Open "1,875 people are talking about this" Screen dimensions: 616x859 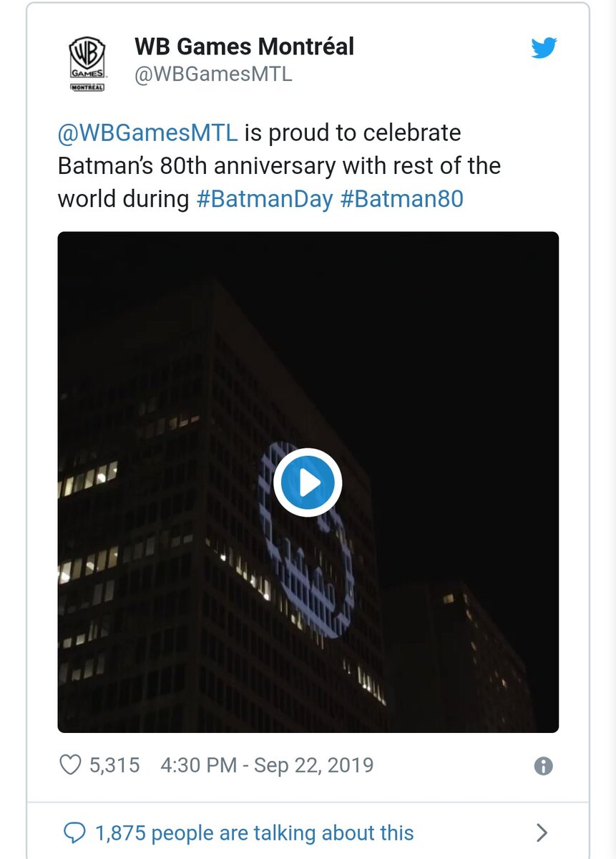coord(254,833)
